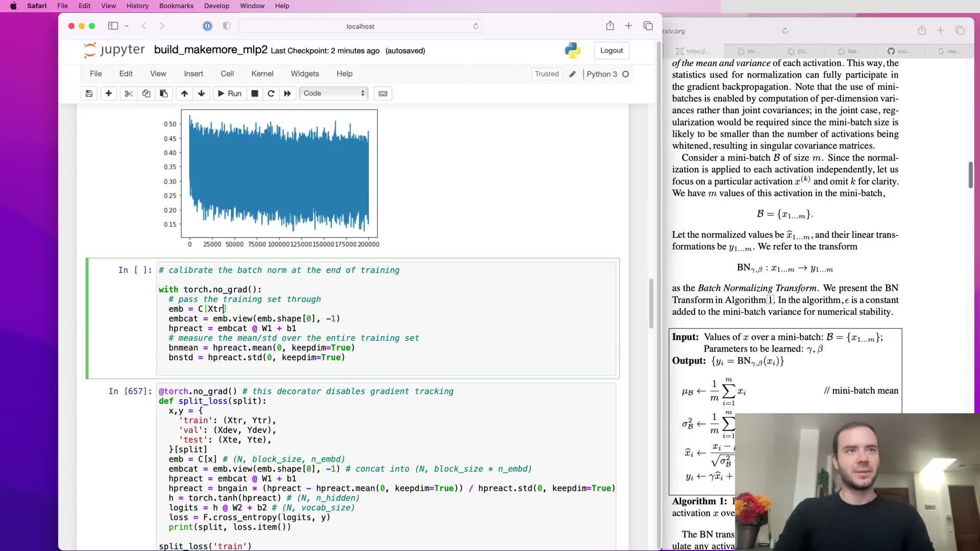Toggle Safari sidebar button

(x=113, y=26)
